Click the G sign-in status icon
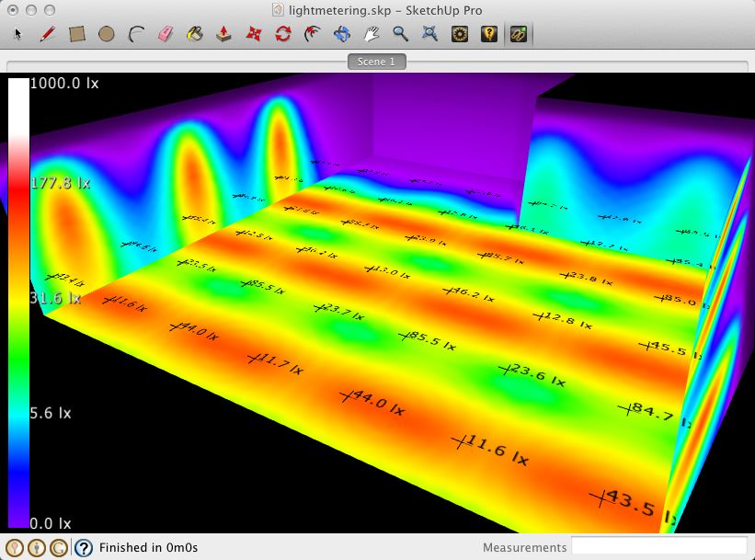755x560 pixels. pos(59,547)
